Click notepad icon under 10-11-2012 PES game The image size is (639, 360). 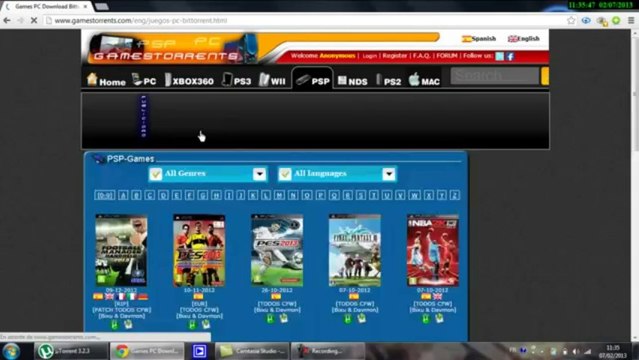point(206,324)
